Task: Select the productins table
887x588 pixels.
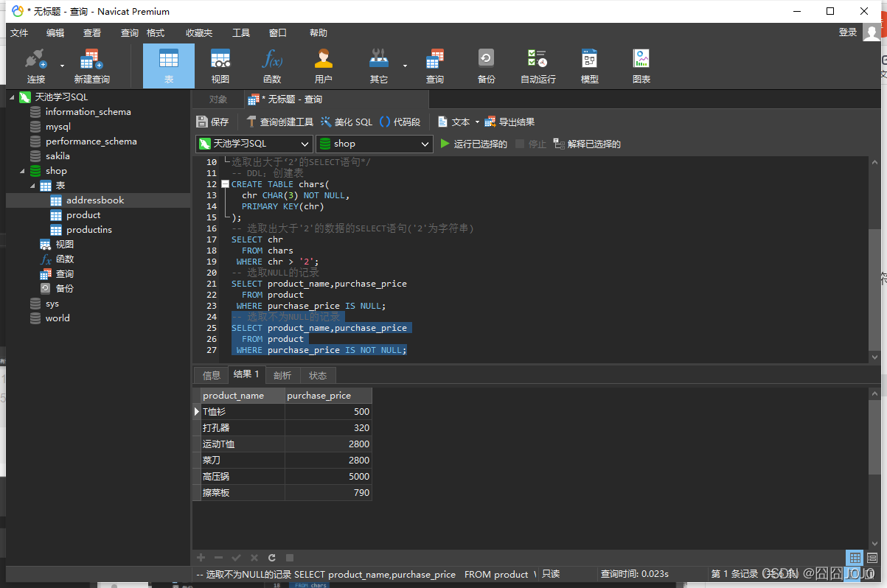Action: point(89,230)
